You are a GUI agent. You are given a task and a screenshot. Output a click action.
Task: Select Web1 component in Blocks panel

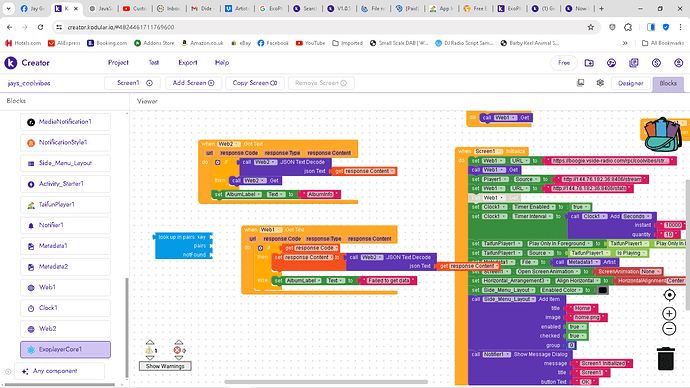click(65, 287)
